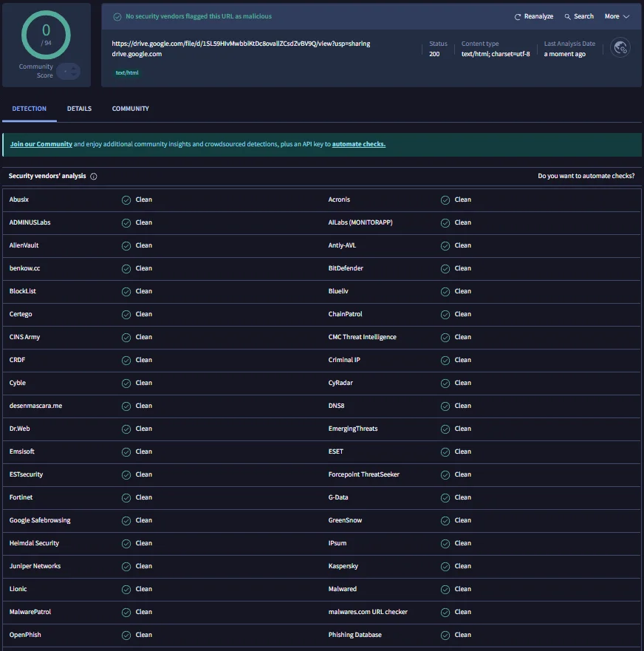Viewport: 644px width, 651px height.
Task: Switch to the DETAILS tab
Action: coord(79,109)
